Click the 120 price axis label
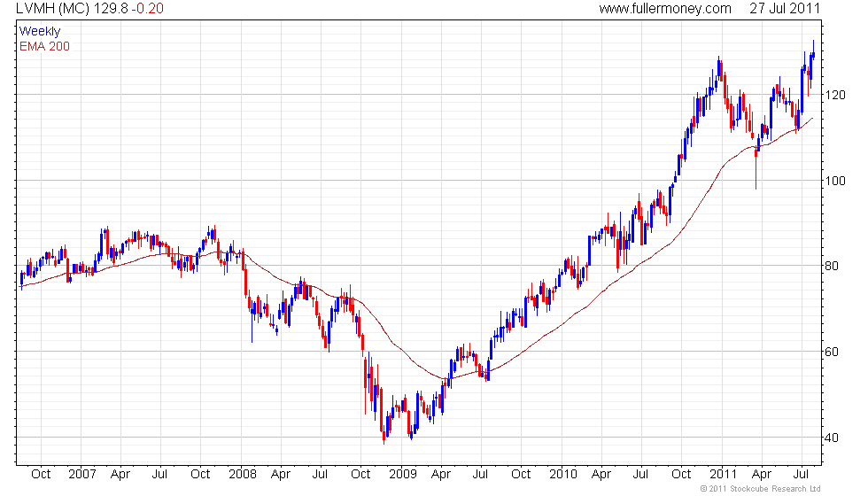 click(835, 96)
